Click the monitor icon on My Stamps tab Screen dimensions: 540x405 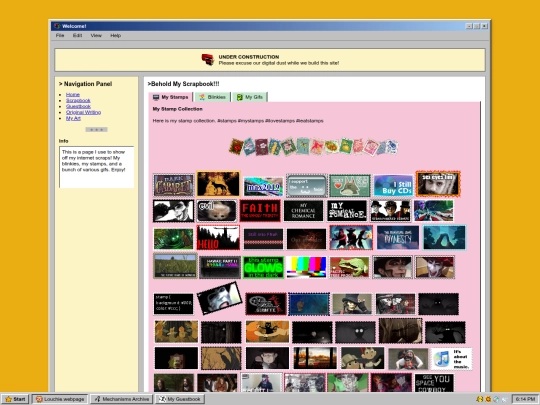(x=156, y=97)
